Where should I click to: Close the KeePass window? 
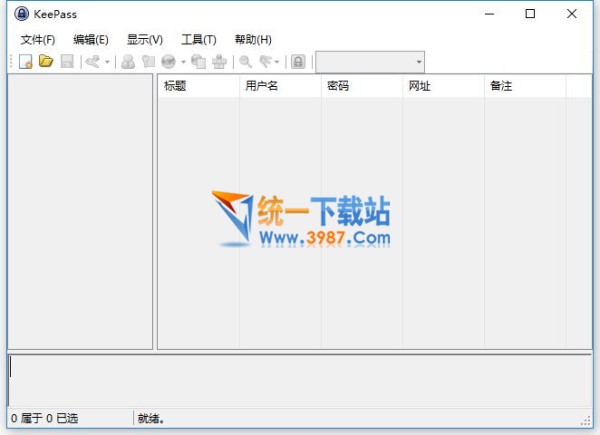pos(572,14)
